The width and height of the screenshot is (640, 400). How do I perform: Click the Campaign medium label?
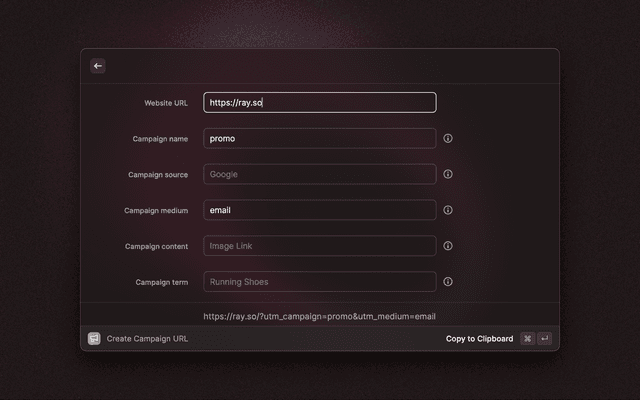pos(156,211)
